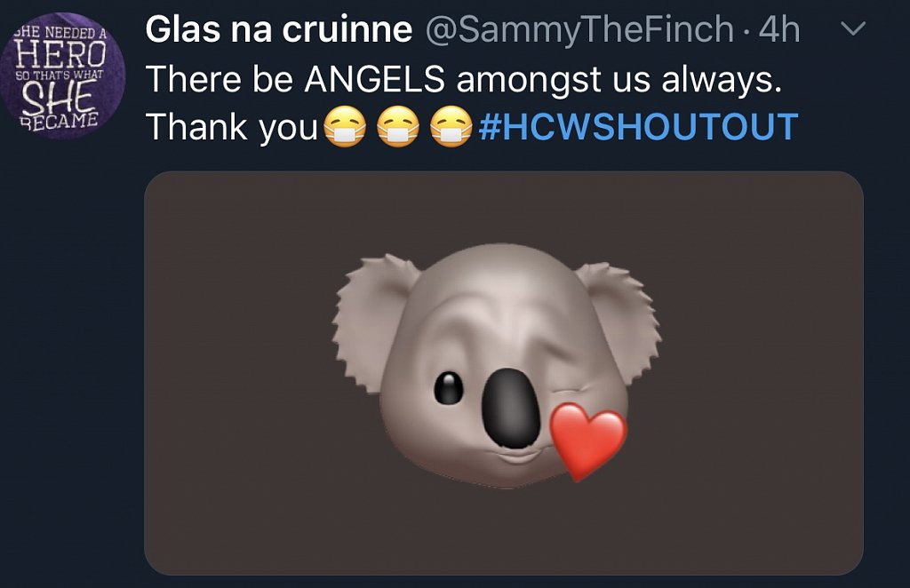Click the 'Thank you' tweet text
This screenshot has height=588, width=910.
232,127
